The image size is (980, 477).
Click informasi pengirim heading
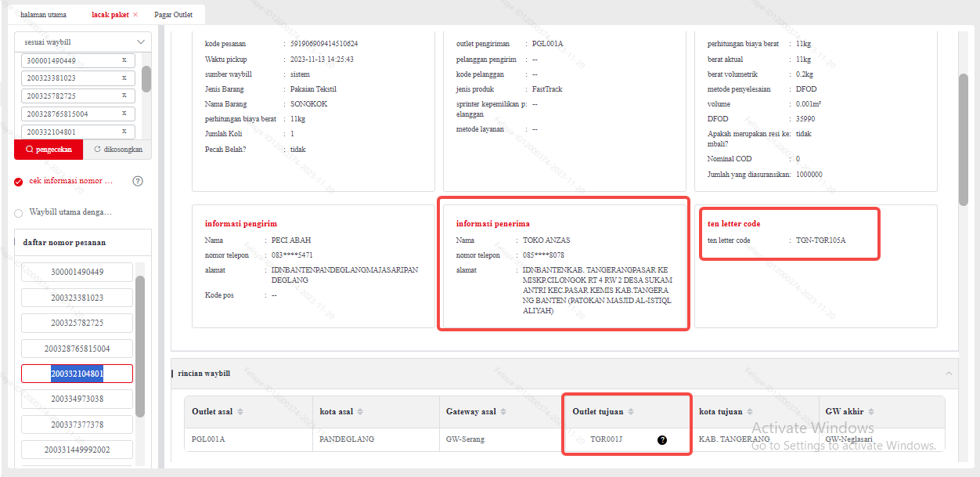(241, 224)
